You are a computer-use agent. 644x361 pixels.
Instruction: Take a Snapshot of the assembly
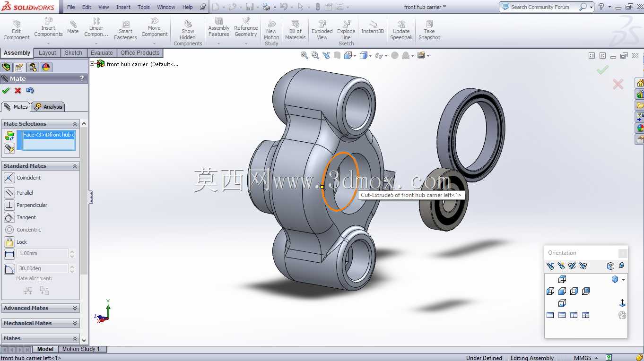pos(429,30)
